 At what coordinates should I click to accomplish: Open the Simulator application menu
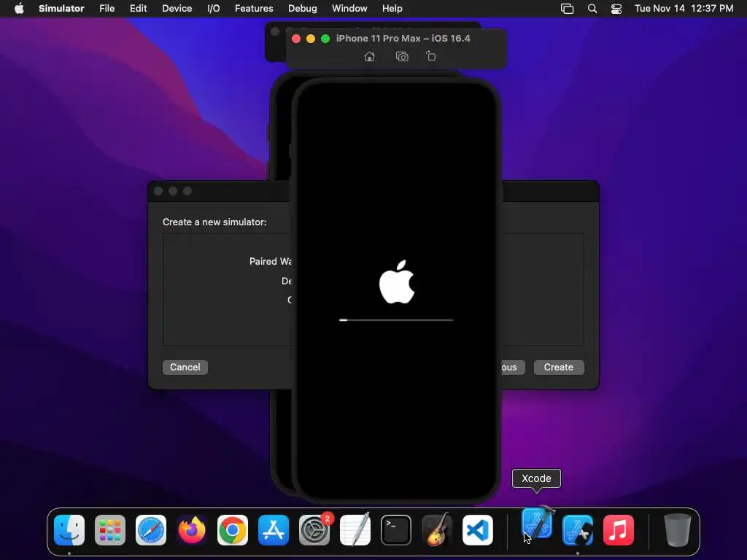coord(61,8)
